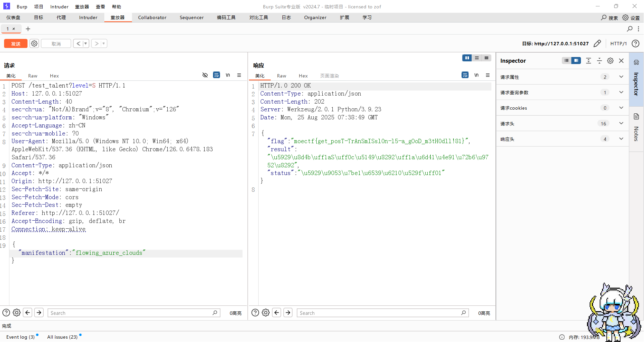Select side-by-side layout icon above response

pos(467,58)
